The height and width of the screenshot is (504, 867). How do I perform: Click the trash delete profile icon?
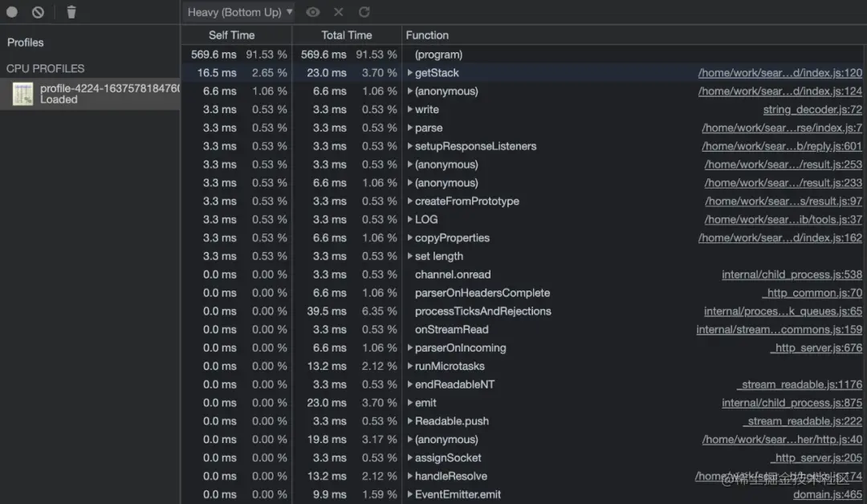tap(71, 11)
